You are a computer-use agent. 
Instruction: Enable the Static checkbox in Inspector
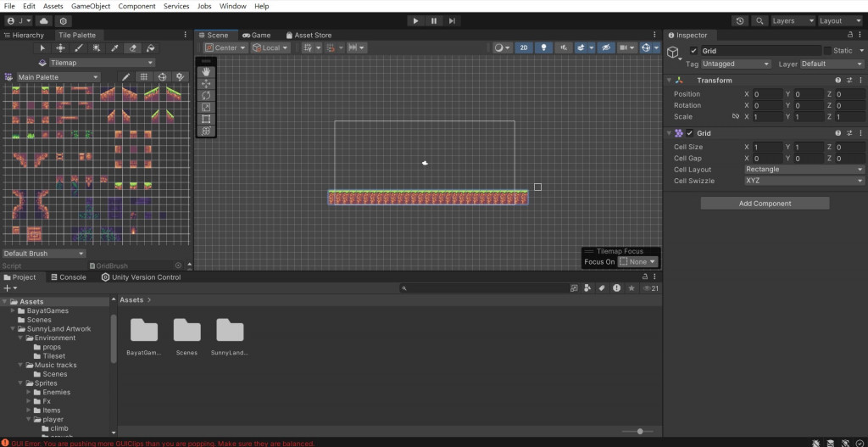tap(827, 50)
